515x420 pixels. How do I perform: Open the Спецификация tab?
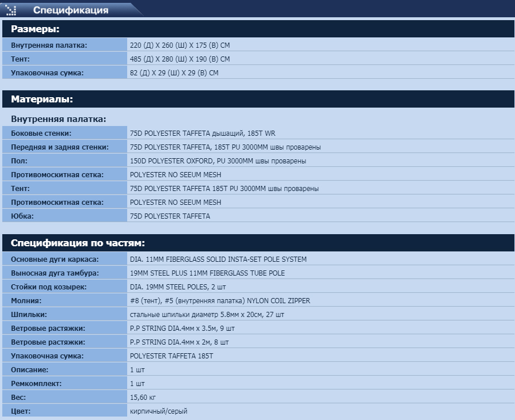coord(71,10)
